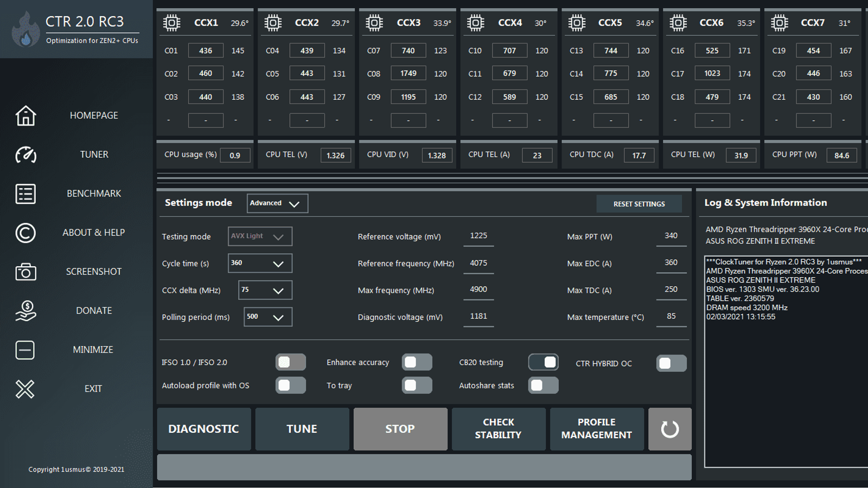This screenshot has height=488, width=868.
Task: Click the Benchmark list icon
Action: point(25,194)
